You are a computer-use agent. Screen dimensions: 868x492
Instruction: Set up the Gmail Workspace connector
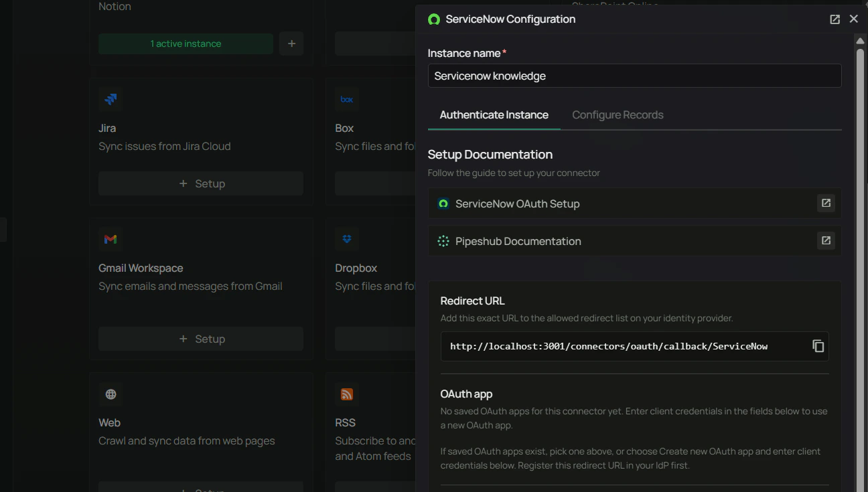[201, 339]
